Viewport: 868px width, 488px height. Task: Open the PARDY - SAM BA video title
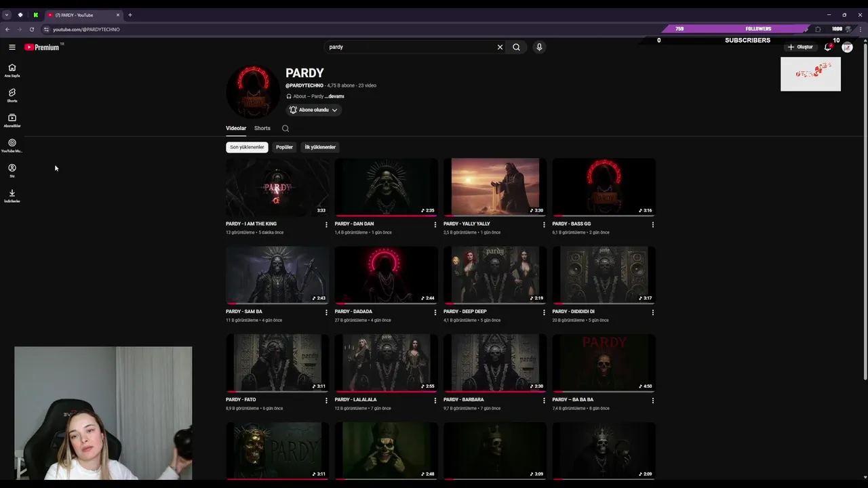[x=244, y=312]
